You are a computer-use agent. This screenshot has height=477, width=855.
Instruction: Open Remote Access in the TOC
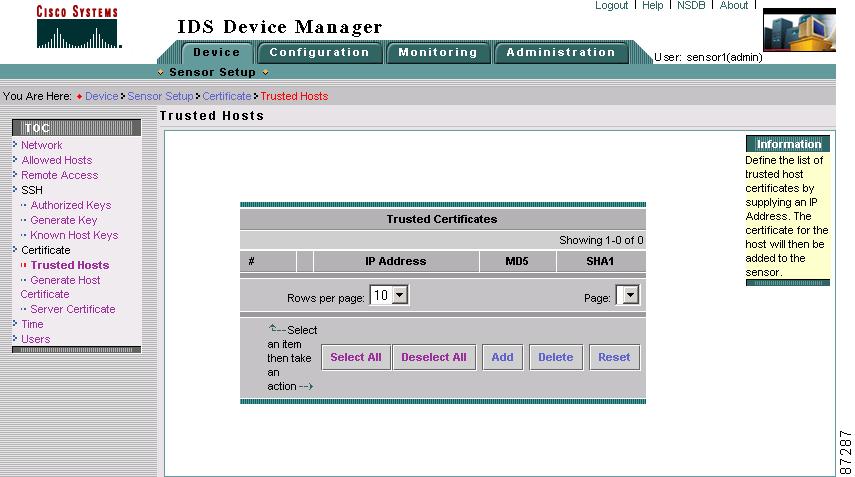click(x=59, y=175)
